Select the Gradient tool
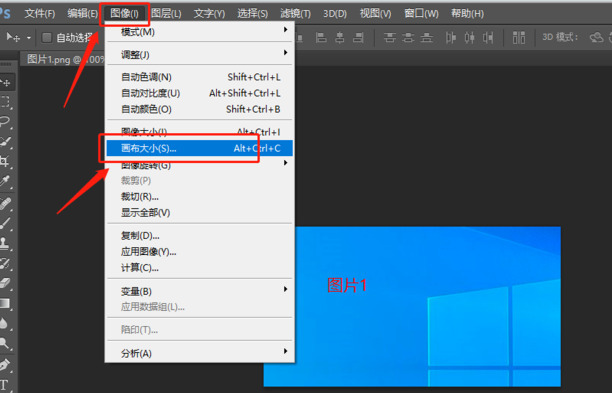 coord(5,303)
